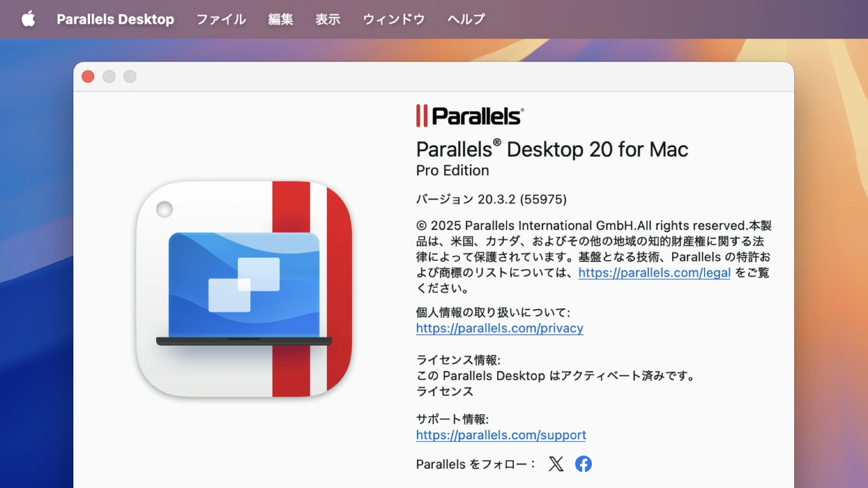Viewport: 868px width, 488px height.
Task: Follow the parallels.com/legal link
Action: coord(654,273)
